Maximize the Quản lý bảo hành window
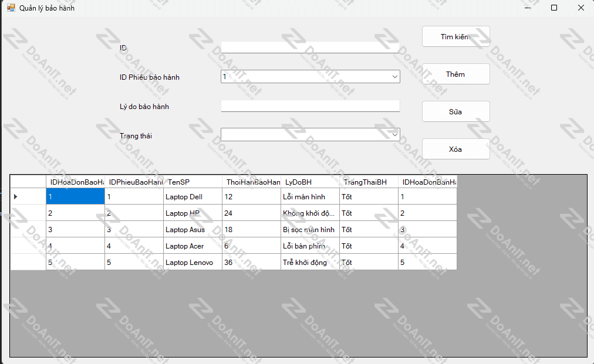 pos(553,8)
